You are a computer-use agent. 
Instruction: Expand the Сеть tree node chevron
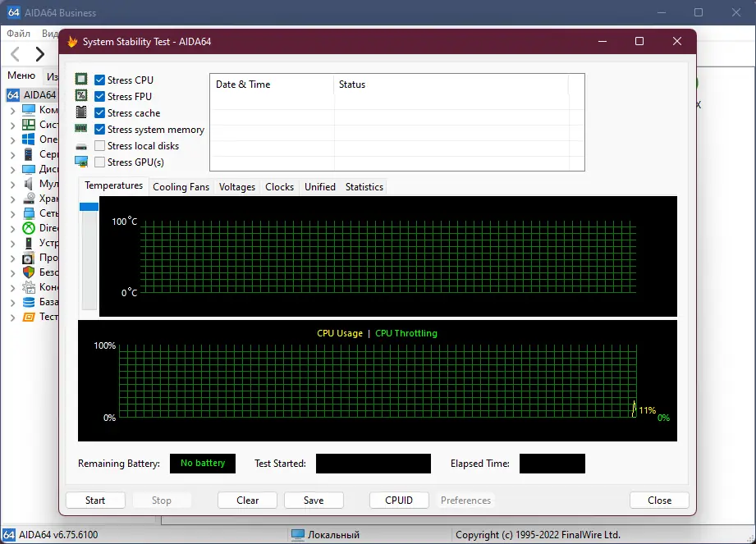12,214
